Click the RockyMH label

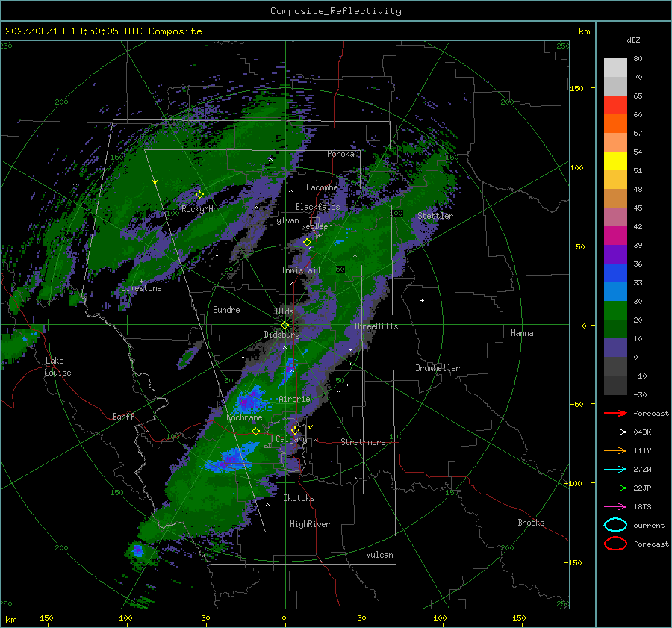197,209
